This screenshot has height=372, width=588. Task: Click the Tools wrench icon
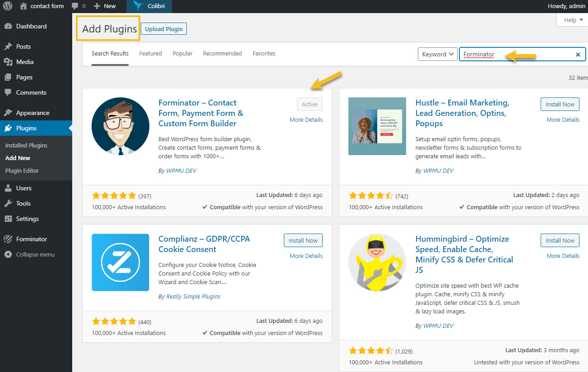[x=8, y=203]
